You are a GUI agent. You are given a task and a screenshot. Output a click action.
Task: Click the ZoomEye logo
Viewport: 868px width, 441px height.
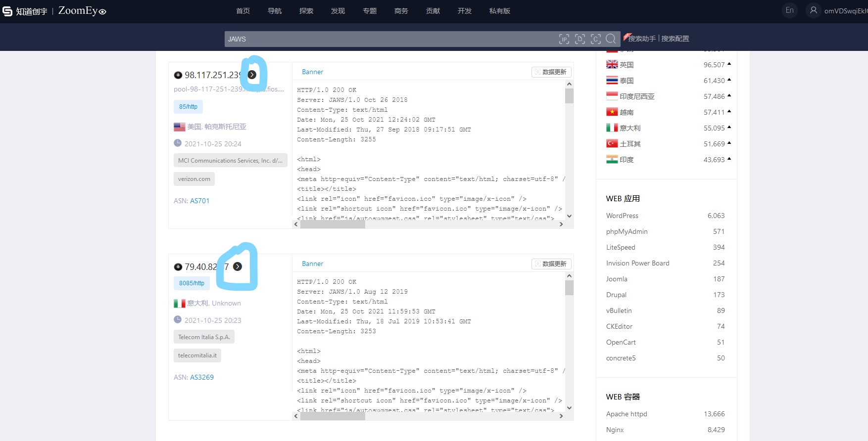point(82,11)
